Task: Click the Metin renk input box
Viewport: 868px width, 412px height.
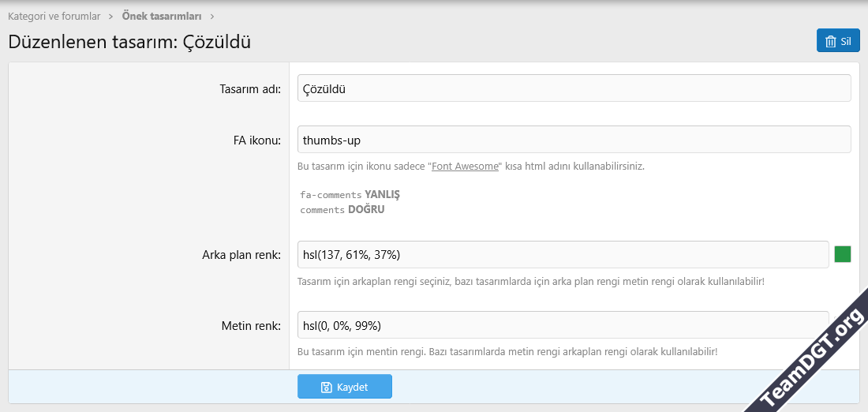Action: pyautogui.click(x=563, y=324)
